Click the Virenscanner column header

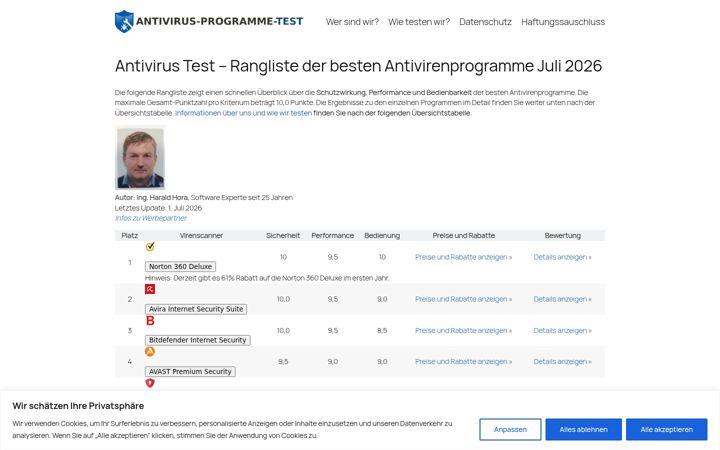(201, 236)
